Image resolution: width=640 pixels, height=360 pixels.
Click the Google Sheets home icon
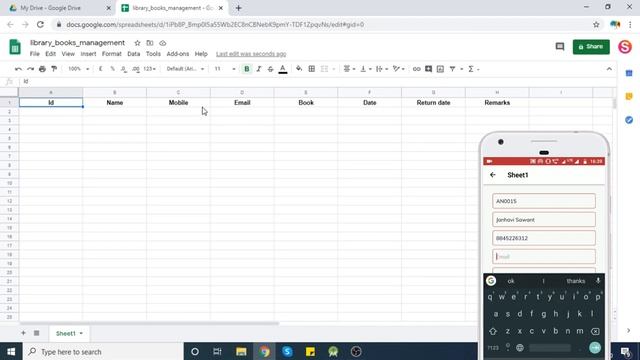(x=15, y=47)
